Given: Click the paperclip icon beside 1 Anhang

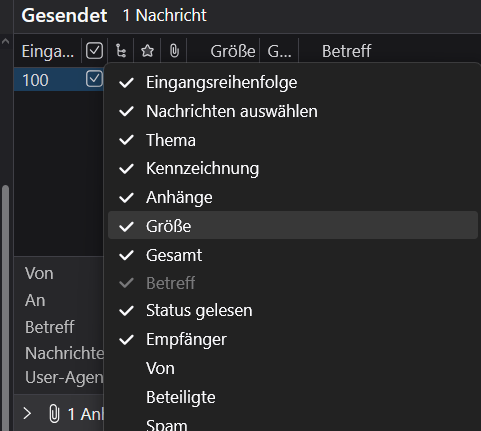Looking at the screenshot, I should click(x=54, y=414).
